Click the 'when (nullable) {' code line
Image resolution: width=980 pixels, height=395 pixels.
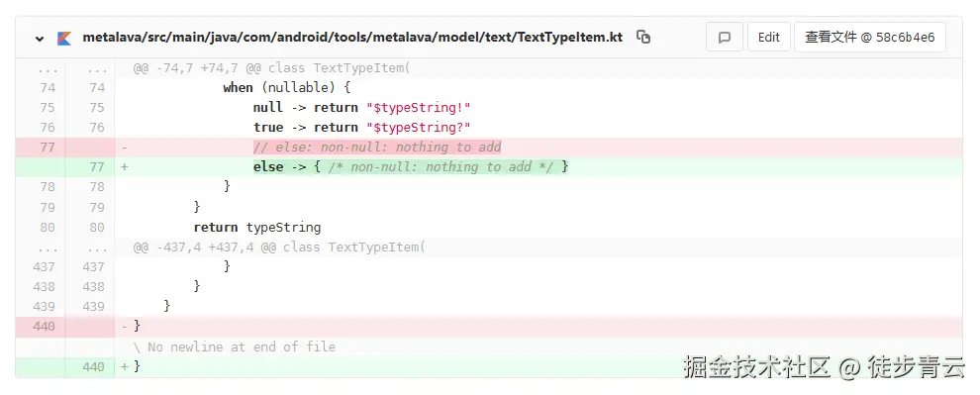[287, 87]
